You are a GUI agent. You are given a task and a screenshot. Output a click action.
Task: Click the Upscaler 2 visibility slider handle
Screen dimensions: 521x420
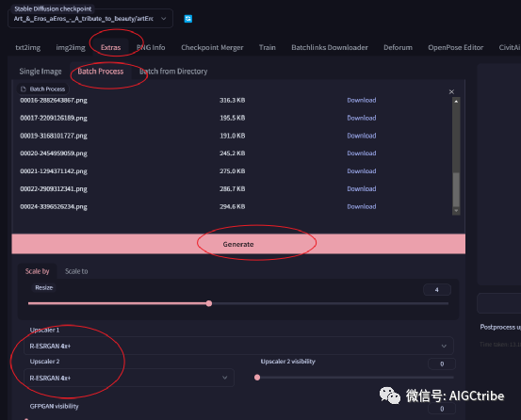pyautogui.click(x=257, y=378)
